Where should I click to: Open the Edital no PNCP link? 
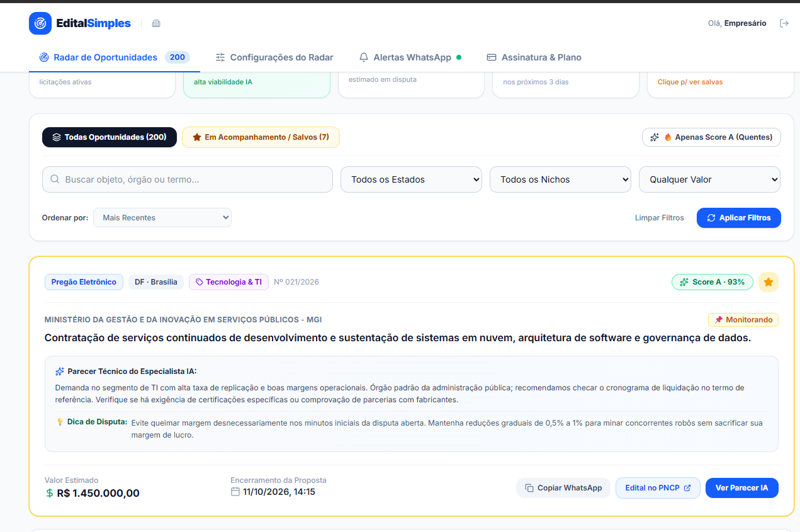click(658, 488)
